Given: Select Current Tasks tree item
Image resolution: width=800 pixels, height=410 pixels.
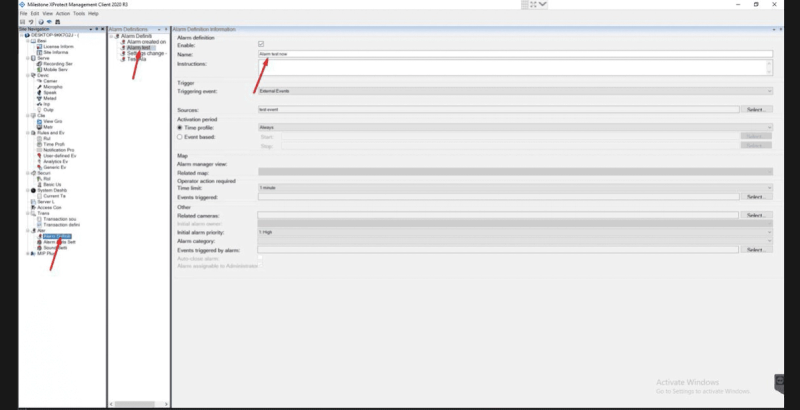Looking at the screenshot, I should coord(54,196).
